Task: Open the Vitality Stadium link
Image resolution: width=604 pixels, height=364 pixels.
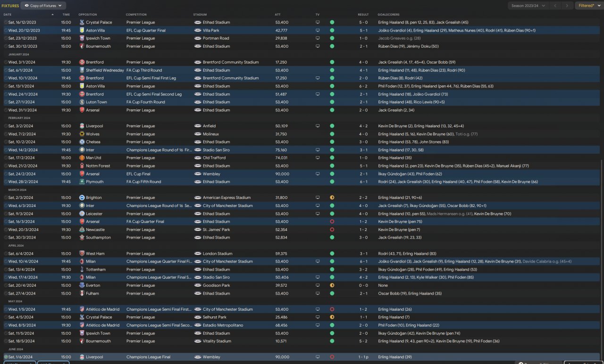Action: point(217,341)
